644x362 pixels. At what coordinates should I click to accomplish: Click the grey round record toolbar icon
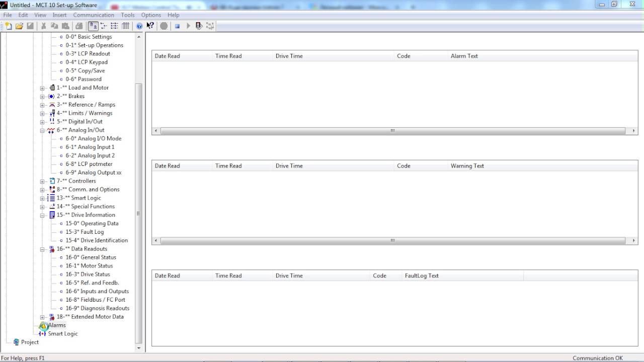point(164,26)
